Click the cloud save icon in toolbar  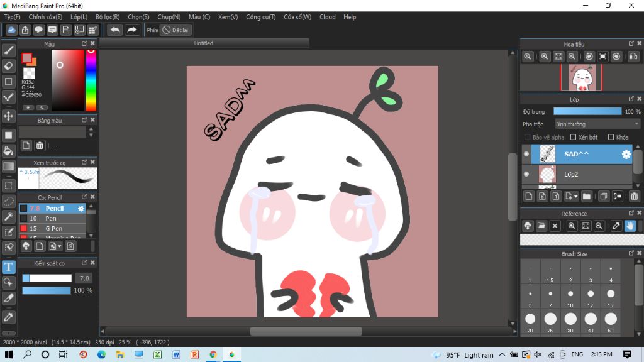point(11,30)
